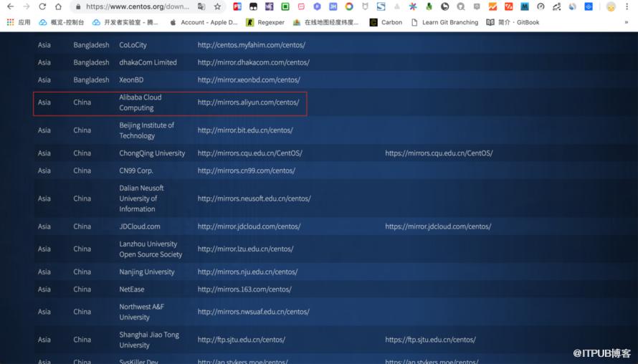Open the mirror.xeonbd.com mirror link
This screenshot has height=364, width=638.
point(249,80)
